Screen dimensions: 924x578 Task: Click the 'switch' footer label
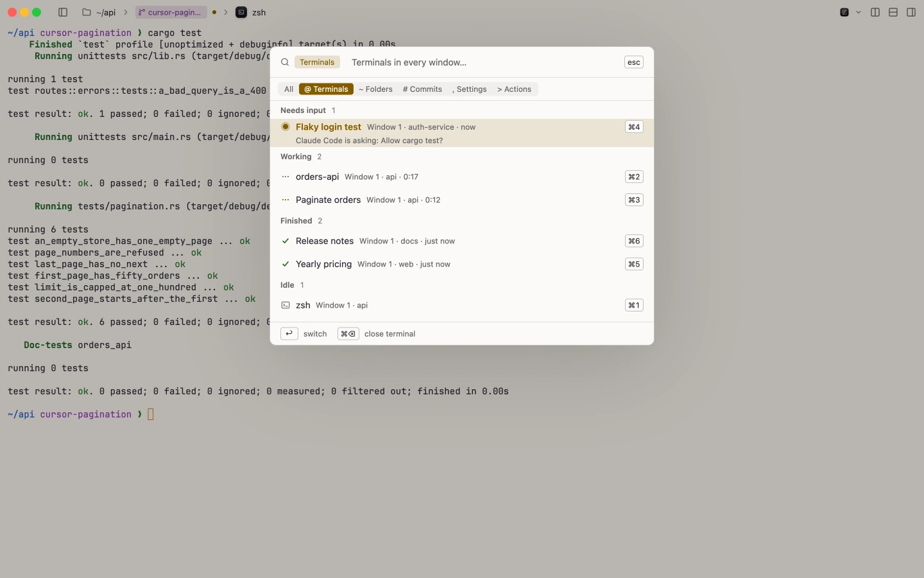coord(315,334)
